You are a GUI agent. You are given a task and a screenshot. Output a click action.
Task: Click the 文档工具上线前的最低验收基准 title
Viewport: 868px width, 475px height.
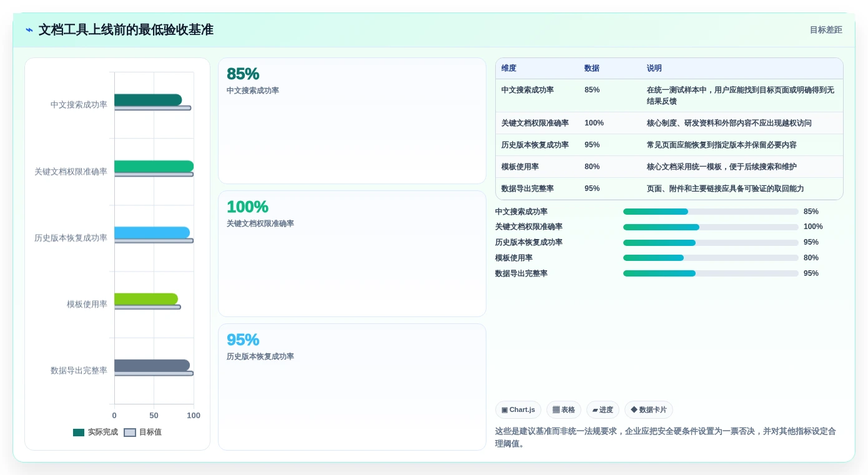126,30
